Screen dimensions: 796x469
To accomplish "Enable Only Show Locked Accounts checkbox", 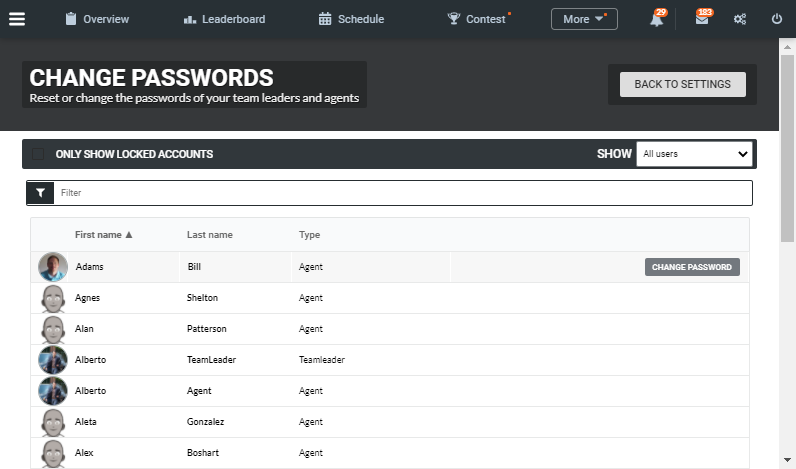I will [x=38, y=154].
